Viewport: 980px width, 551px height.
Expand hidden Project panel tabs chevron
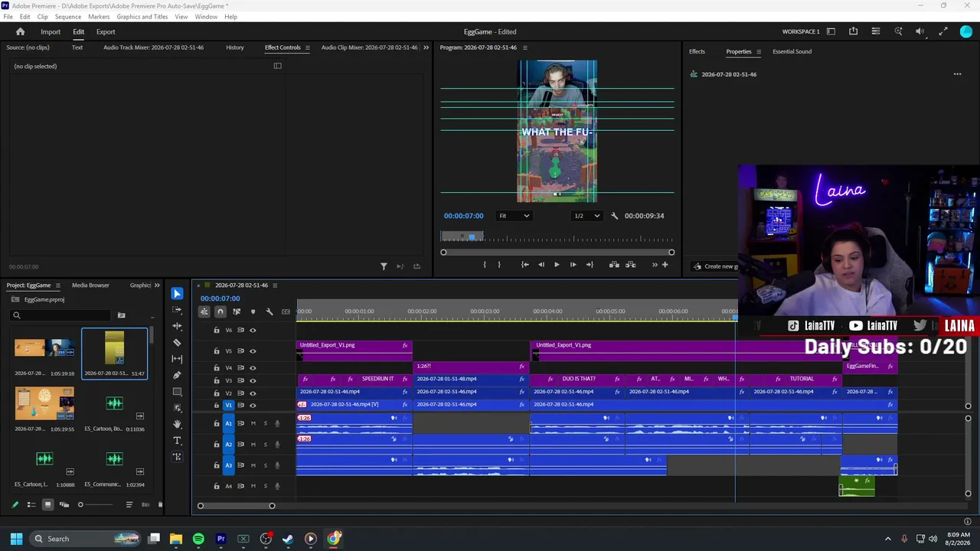157,285
